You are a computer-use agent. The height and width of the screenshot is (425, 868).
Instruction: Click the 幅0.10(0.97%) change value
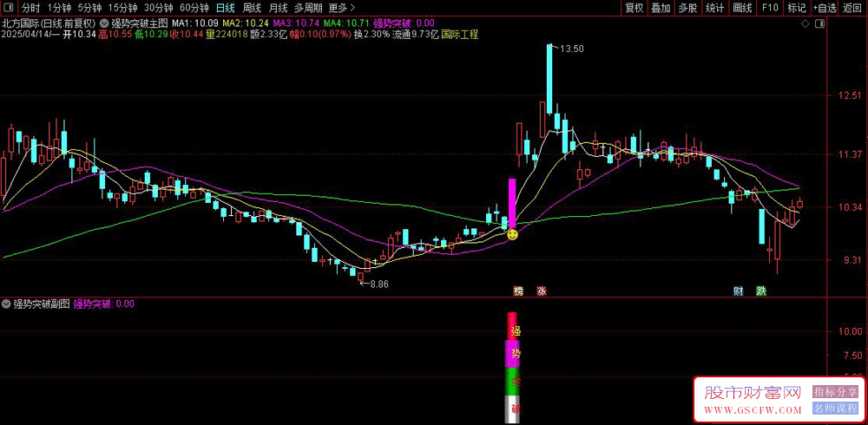pyautogui.click(x=320, y=35)
